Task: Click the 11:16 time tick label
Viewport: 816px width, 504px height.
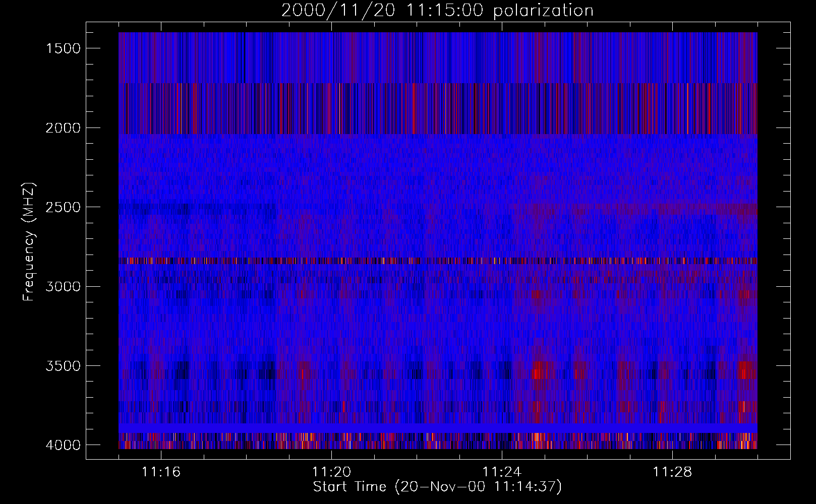Action: point(161,472)
